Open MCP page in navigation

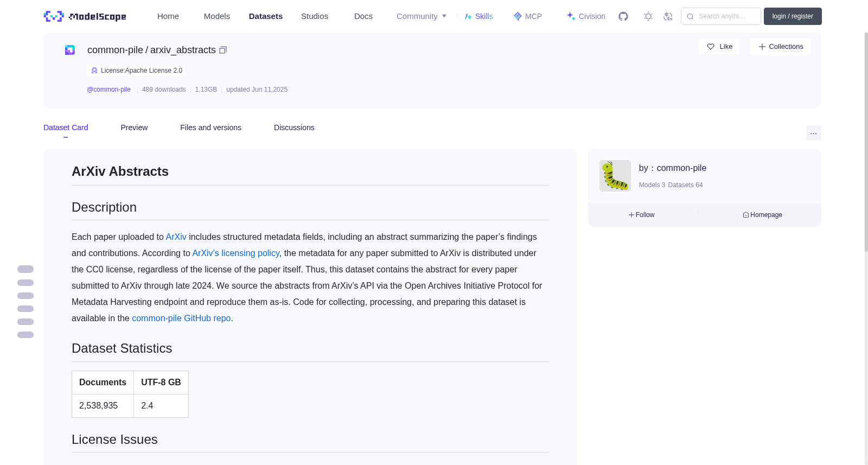(x=527, y=16)
